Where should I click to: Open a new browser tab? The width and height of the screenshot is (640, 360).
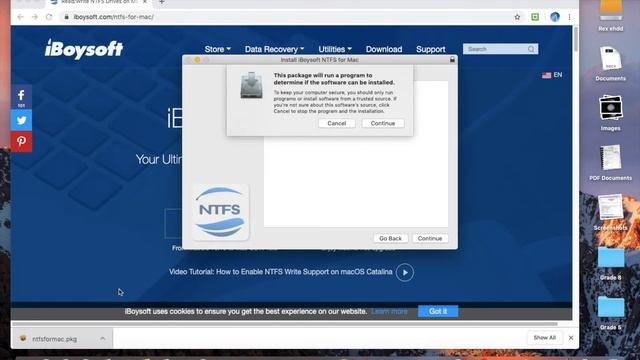click(162, 2)
